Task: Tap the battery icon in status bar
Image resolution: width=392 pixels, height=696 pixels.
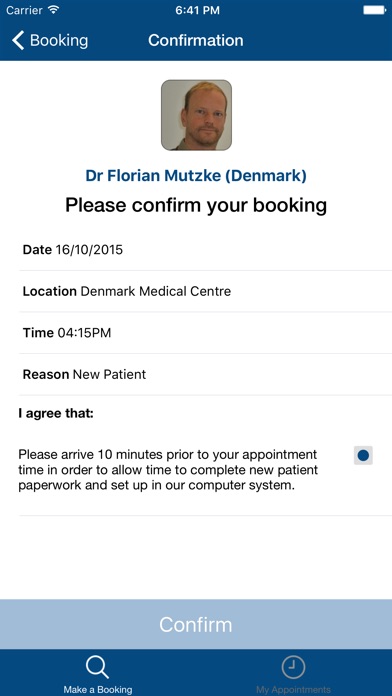Action: point(374,10)
